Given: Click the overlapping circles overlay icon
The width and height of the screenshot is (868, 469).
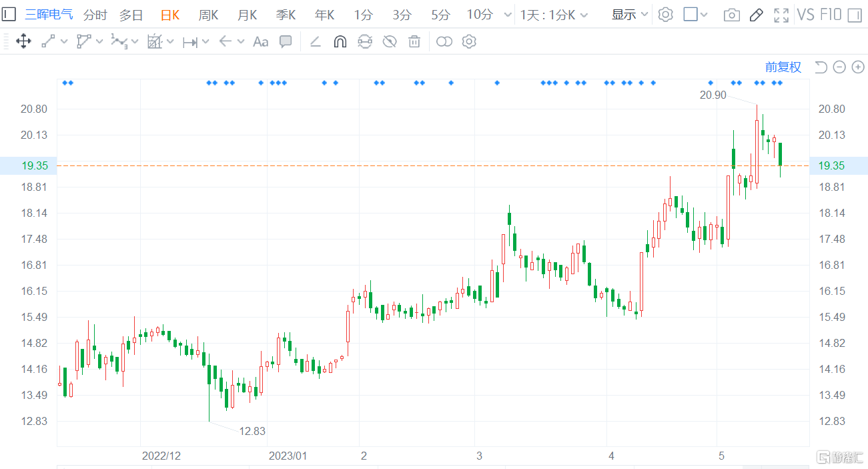Looking at the screenshot, I should tap(444, 41).
